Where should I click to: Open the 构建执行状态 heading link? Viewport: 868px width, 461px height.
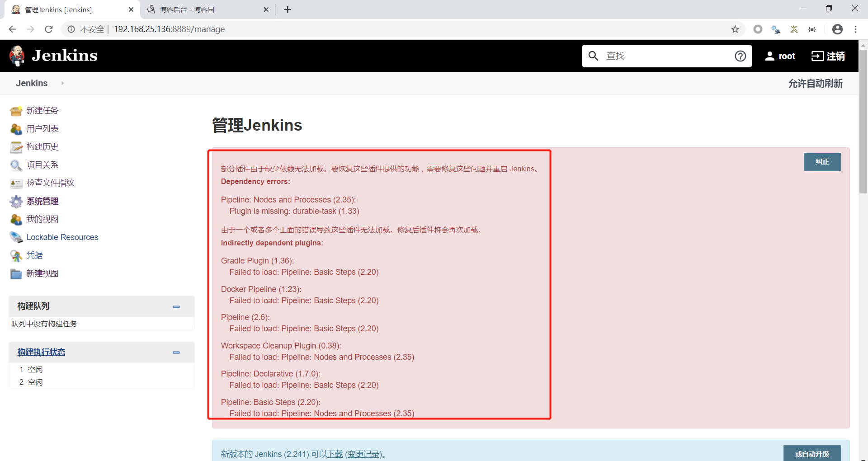[x=41, y=352]
